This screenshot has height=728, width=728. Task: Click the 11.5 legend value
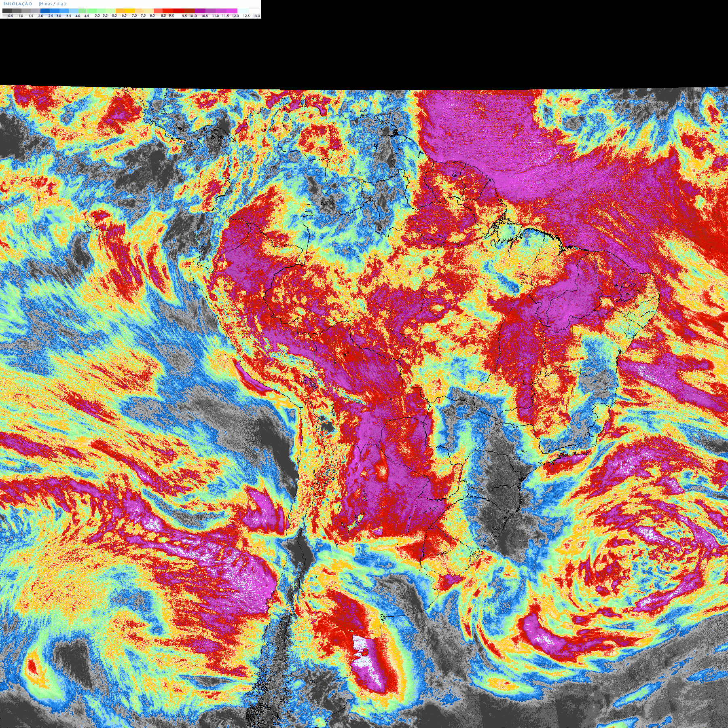pos(225,16)
